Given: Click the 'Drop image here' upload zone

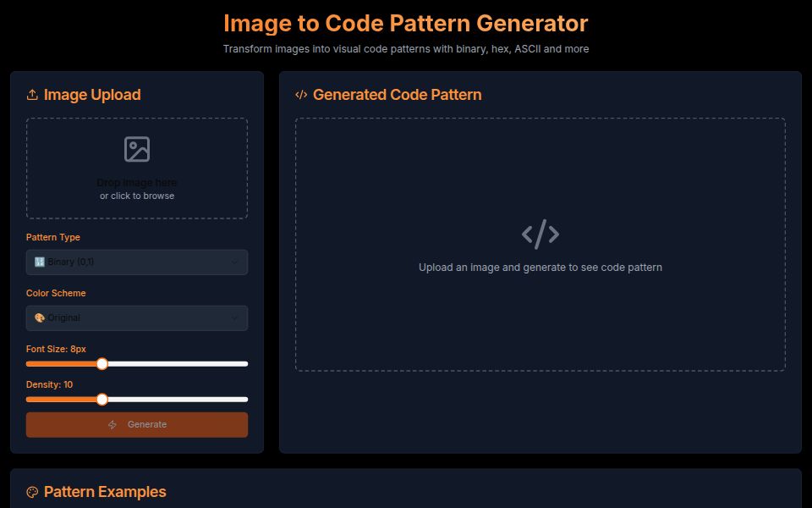Looking at the screenshot, I should [x=136, y=168].
